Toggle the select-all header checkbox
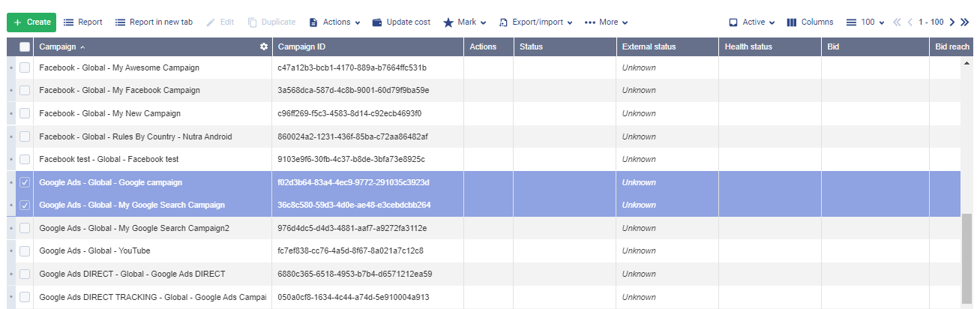This screenshot has width=980, height=309. point(25,46)
